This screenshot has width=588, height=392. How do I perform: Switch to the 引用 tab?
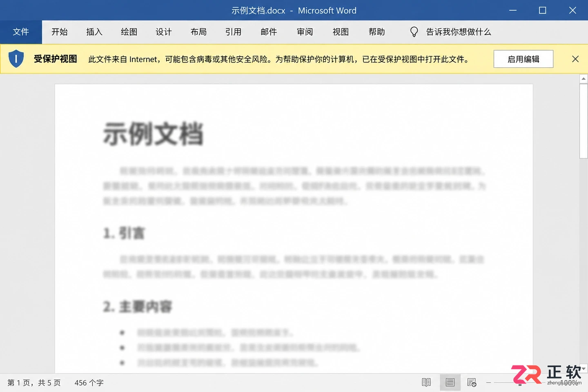(x=234, y=32)
